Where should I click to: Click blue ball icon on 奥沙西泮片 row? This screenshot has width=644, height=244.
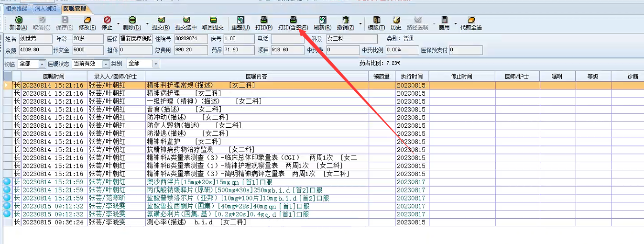7,182
